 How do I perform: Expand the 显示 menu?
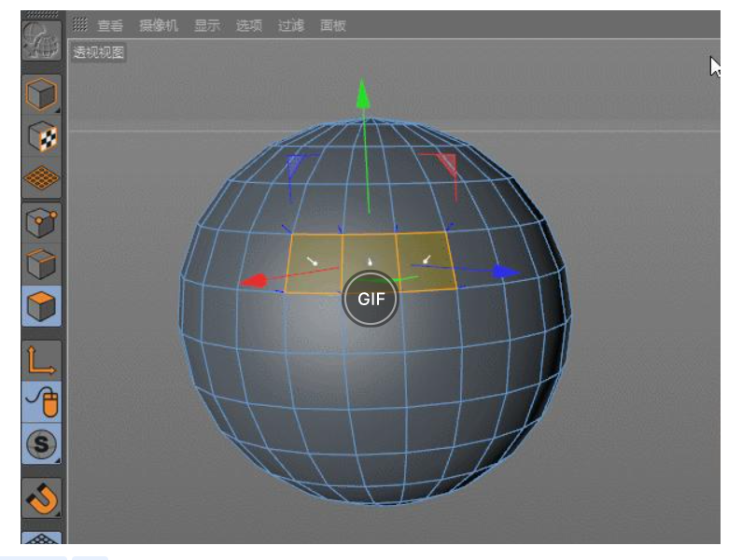click(x=206, y=25)
